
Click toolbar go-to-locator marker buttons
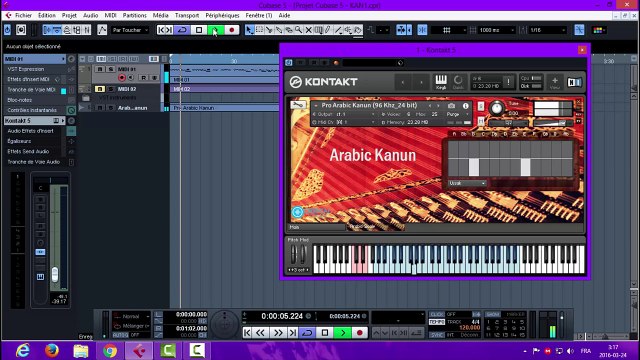tap(165, 30)
